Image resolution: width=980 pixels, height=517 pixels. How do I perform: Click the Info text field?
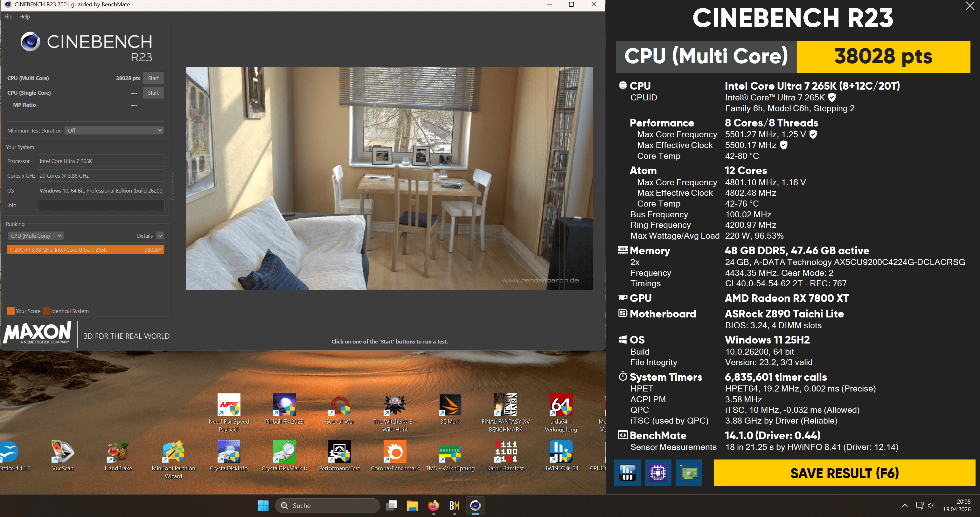pos(101,205)
